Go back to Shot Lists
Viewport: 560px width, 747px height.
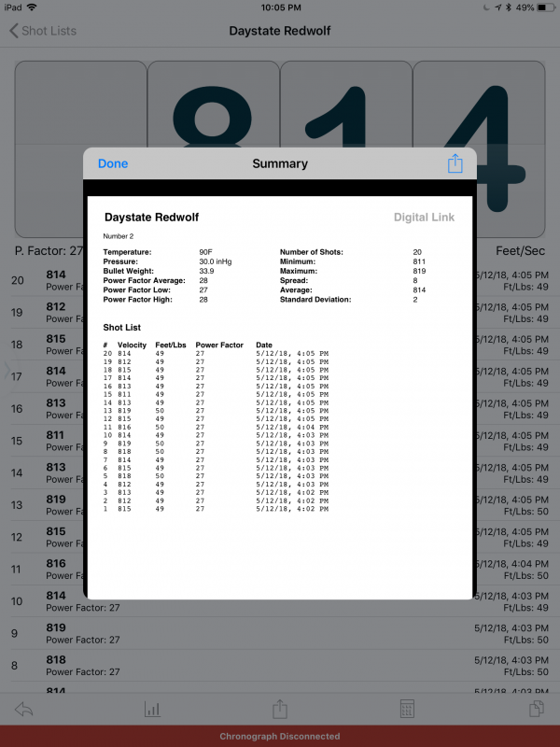point(43,31)
